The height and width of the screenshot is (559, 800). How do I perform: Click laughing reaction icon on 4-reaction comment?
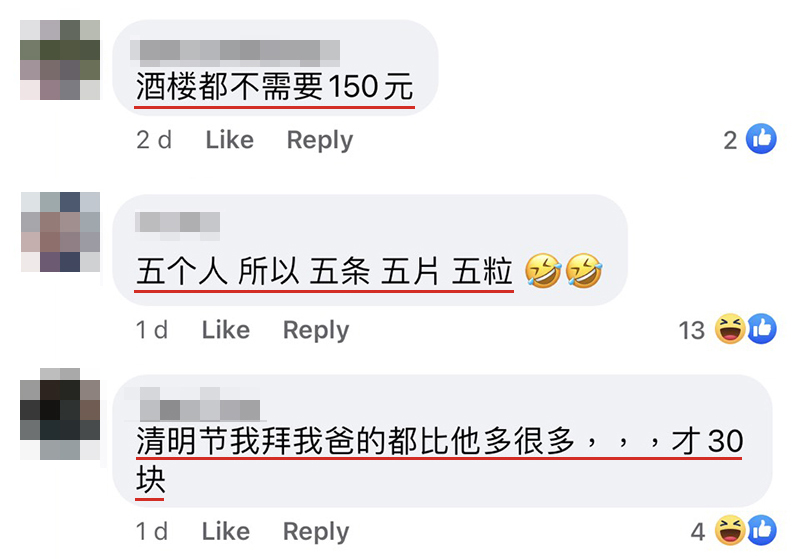click(x=730, y=530)
